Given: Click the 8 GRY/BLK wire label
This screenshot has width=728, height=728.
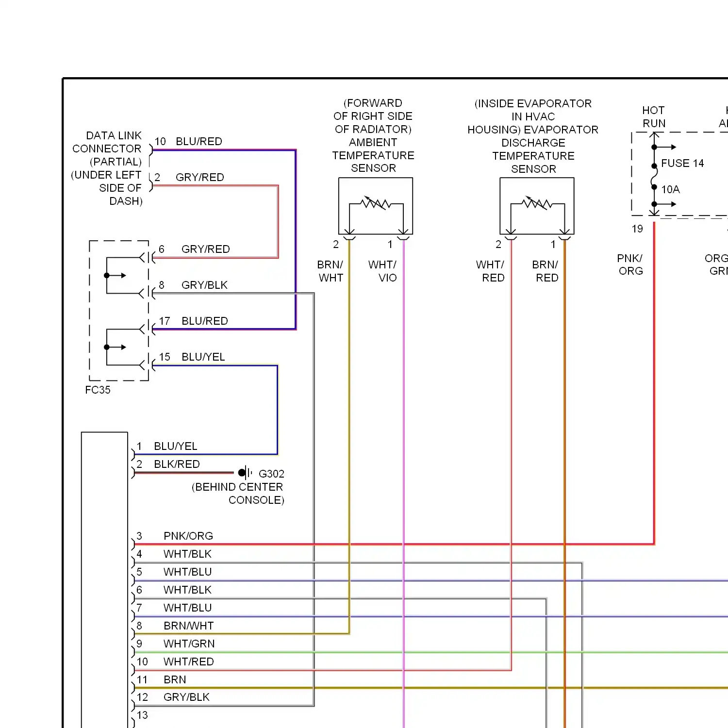Looking at the screenshot, I should point(193,285).
